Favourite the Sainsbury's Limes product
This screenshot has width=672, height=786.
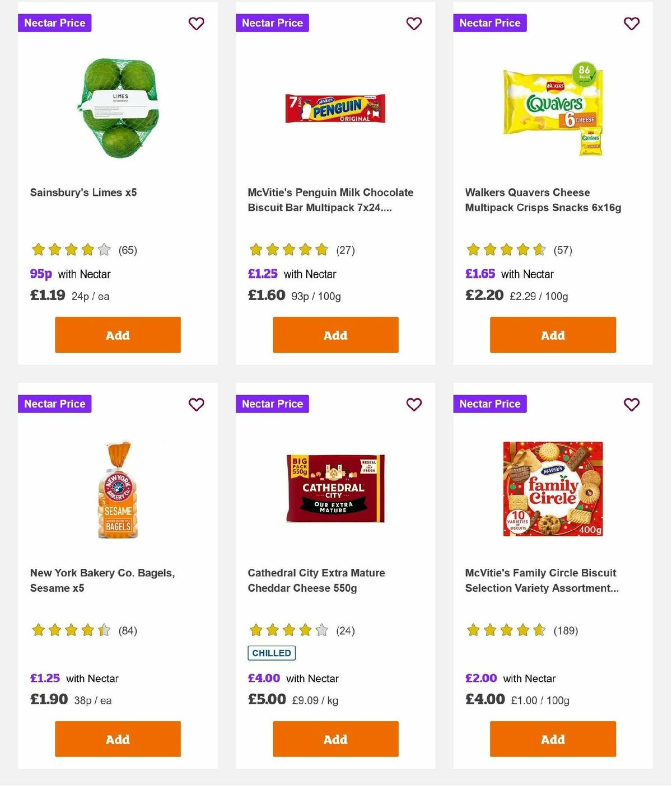[196, 24]
